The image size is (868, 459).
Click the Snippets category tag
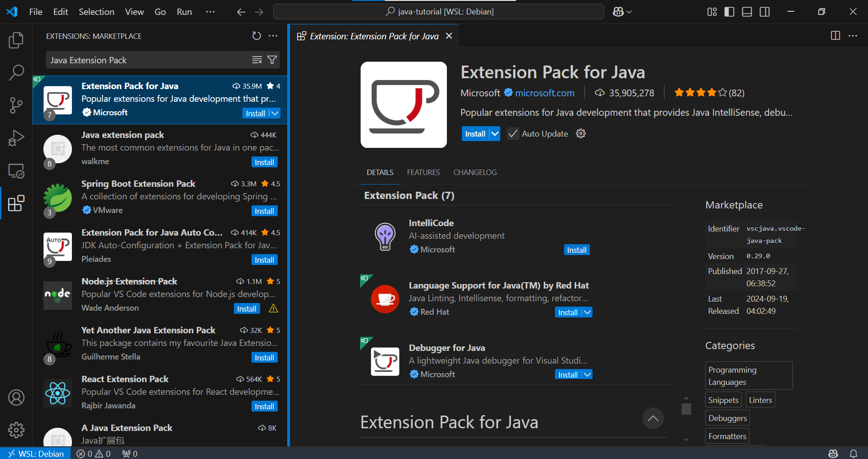coord(723,400)
